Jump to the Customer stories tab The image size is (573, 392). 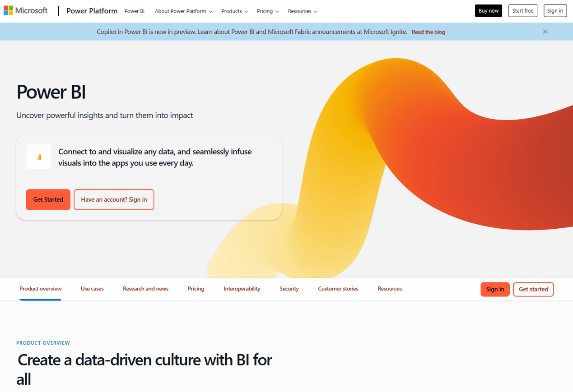(x=338, y=289)
